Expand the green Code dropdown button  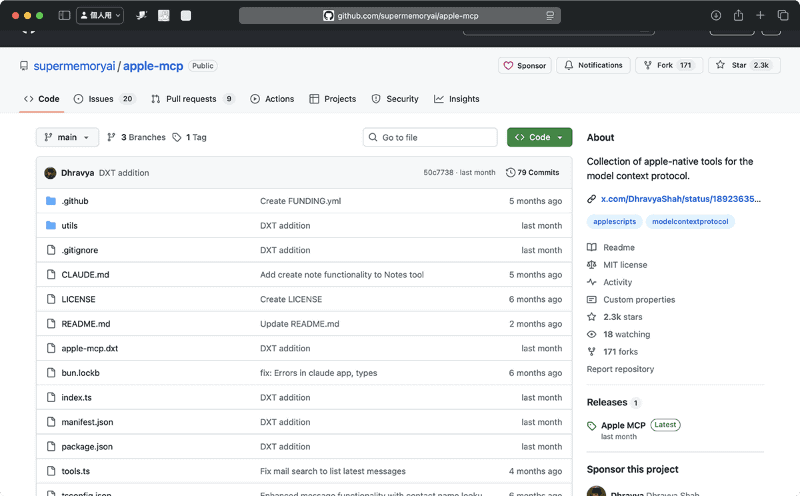tap(539, 137)
